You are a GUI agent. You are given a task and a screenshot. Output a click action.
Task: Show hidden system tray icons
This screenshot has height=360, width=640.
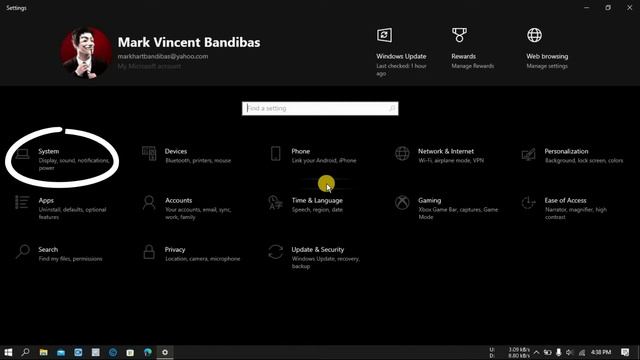tap(536, 352)
